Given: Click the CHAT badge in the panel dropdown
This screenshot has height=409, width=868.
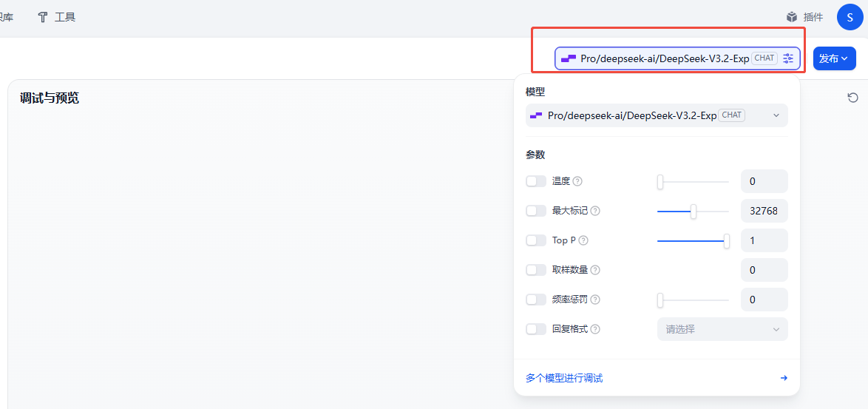Looking at the screenshot, I should click(732, 115).
